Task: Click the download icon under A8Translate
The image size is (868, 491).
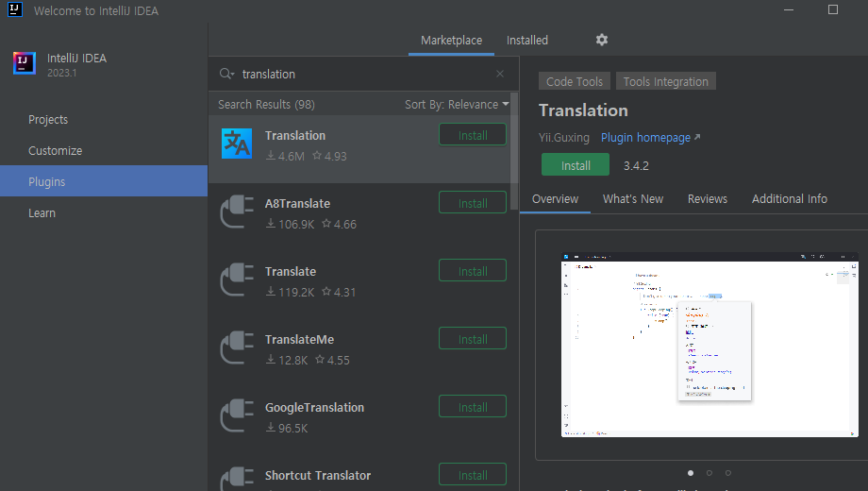Action: click(x=271, y=224)
